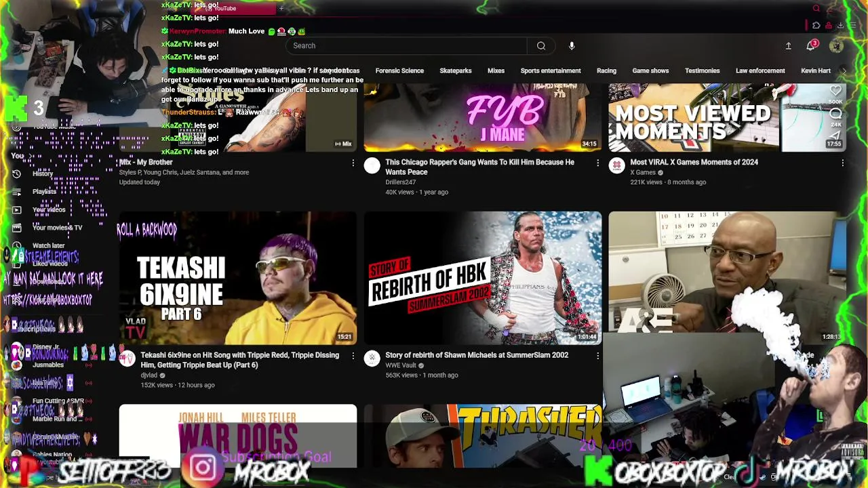Open options for Tekashi 6ix9ine video
The image size is (868, 488).
click(x=353, y=356)
